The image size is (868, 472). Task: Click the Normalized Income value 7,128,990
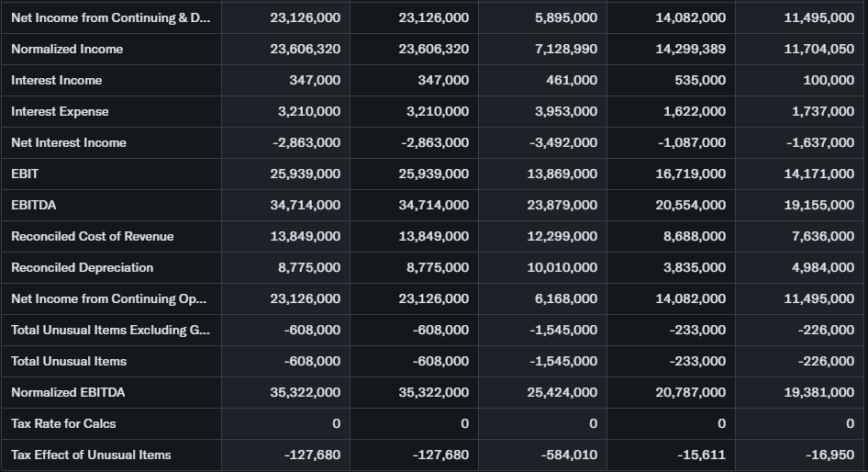point(565,50)
